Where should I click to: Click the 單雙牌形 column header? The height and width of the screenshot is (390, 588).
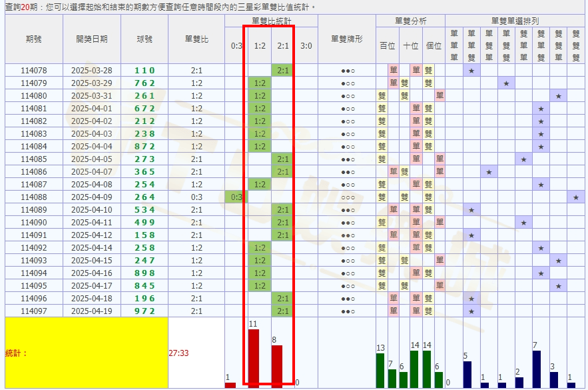pos(347,39)
